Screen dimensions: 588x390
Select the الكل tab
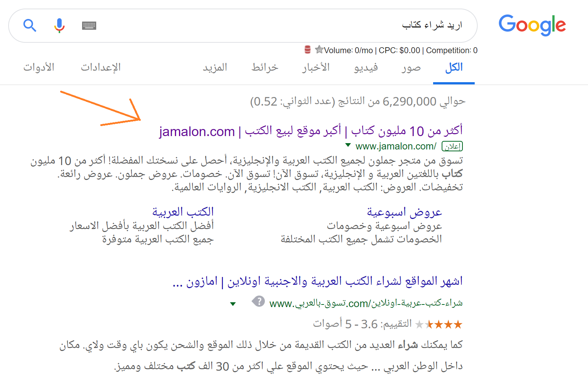click(454, 68)
